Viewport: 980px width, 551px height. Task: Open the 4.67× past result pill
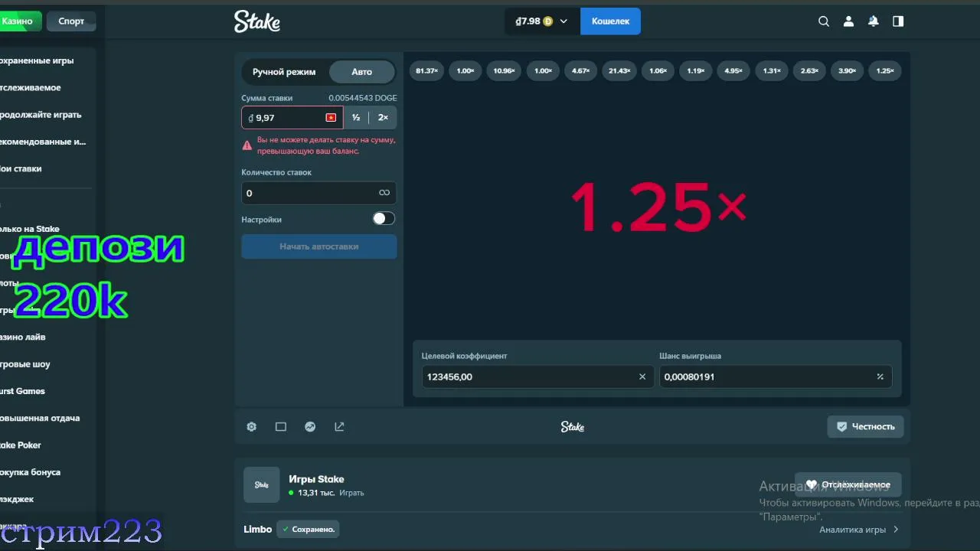580,71
